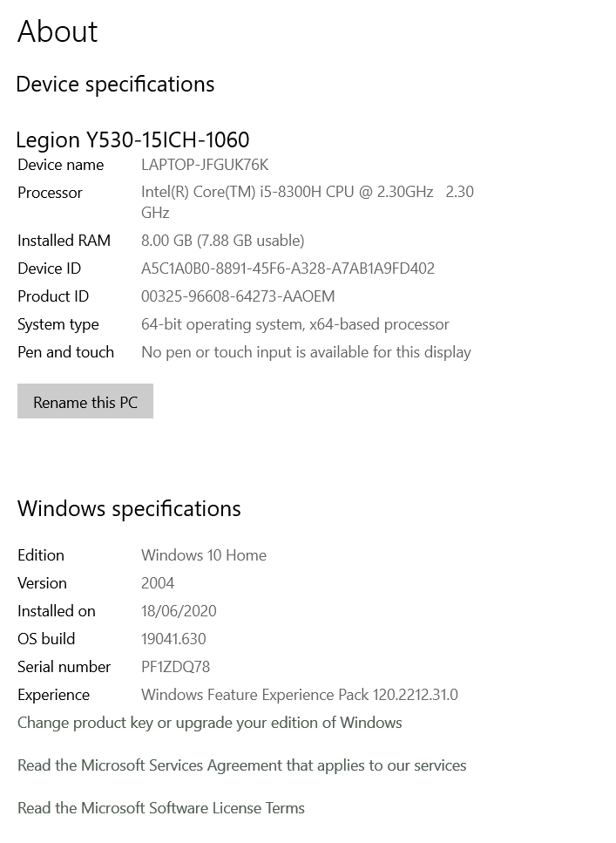Open Change product key or upgrade edition link

tap(210, 723)
